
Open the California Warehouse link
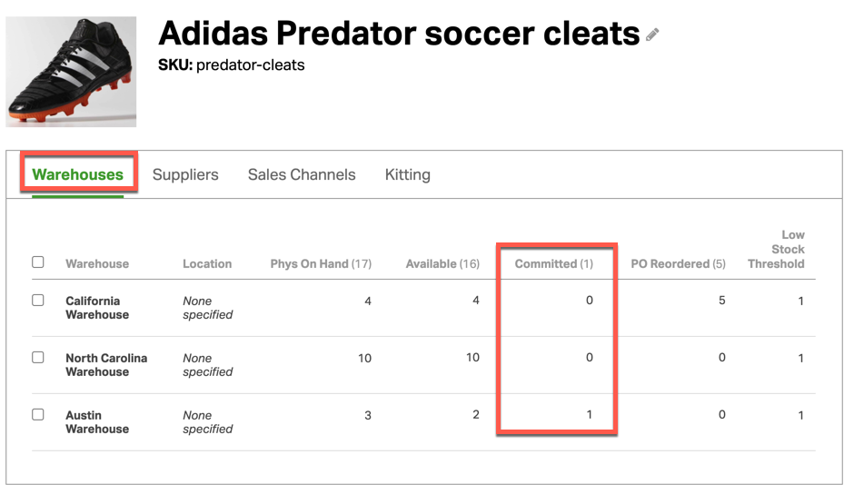(97, 308)
